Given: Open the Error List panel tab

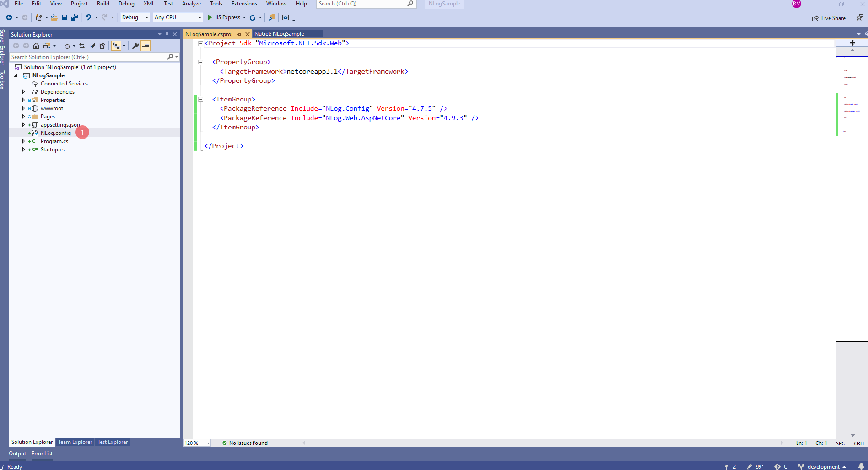Looking at the screenshot, I should [42, 454].
